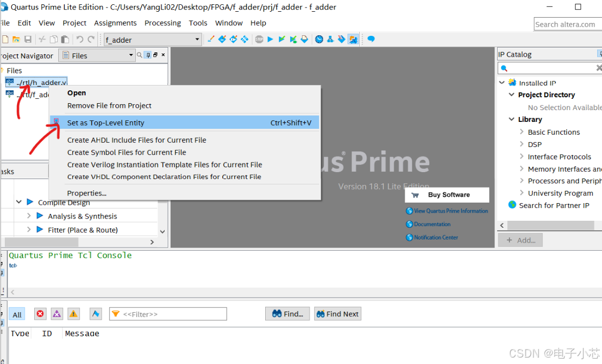The width and height of the screenshot is (602, 364).
Task: Click the New file toolbar icon
Action: pos(5,39)
